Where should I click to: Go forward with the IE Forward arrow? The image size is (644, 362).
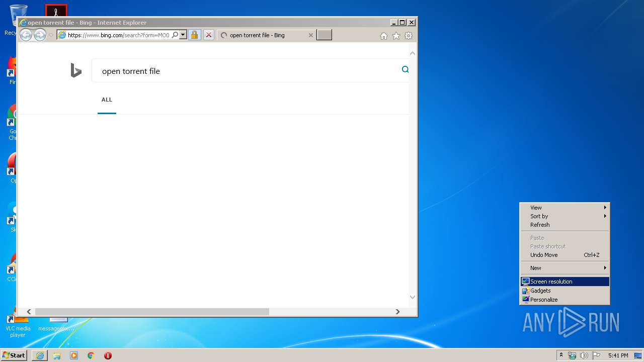pyautogui.click(x=40, y=35)
